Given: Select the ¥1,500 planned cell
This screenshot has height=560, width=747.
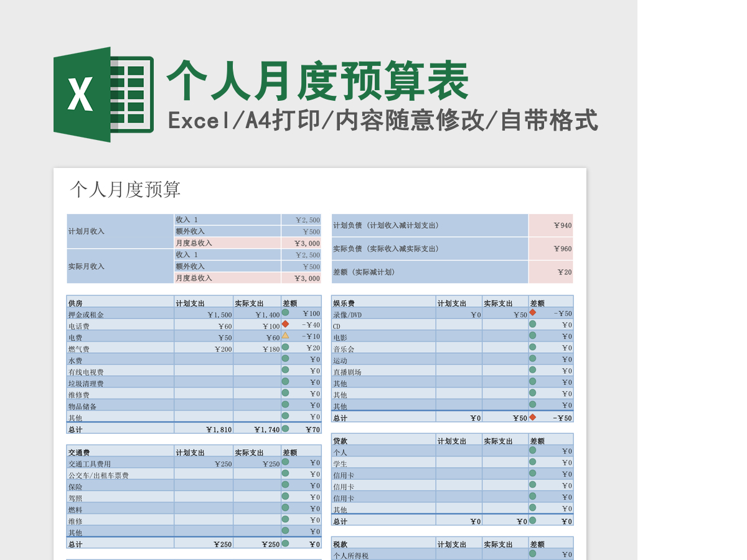Looking at the screenshot, I should (204, 314).
